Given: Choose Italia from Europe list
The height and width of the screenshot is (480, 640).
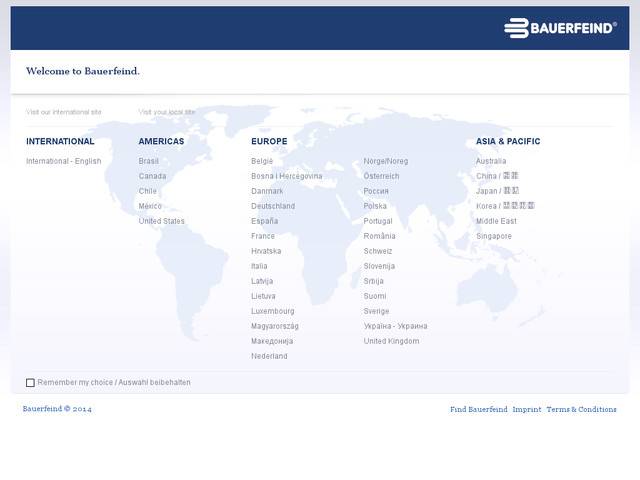Looking at the screenshot, I should click(x=259, y=266).
